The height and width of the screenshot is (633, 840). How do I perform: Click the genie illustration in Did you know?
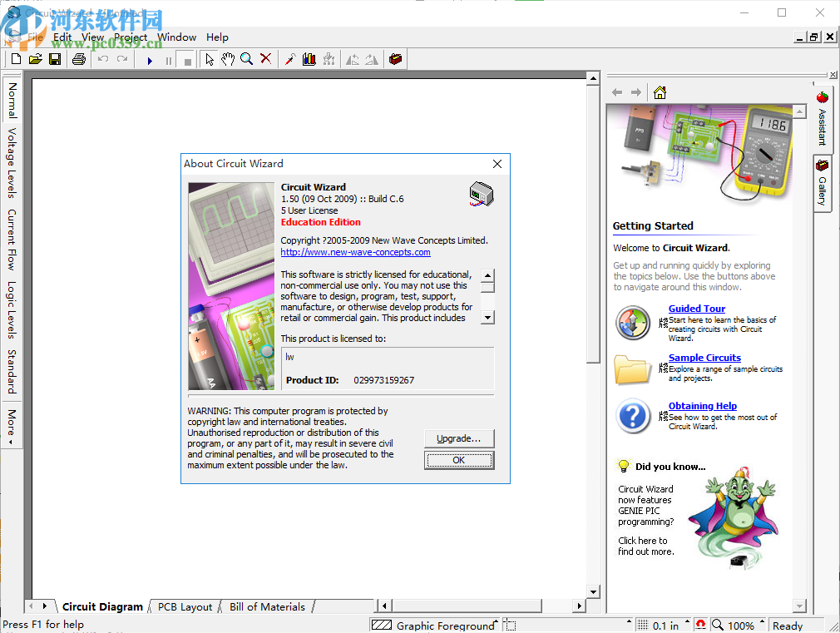(x=732, y=517)
